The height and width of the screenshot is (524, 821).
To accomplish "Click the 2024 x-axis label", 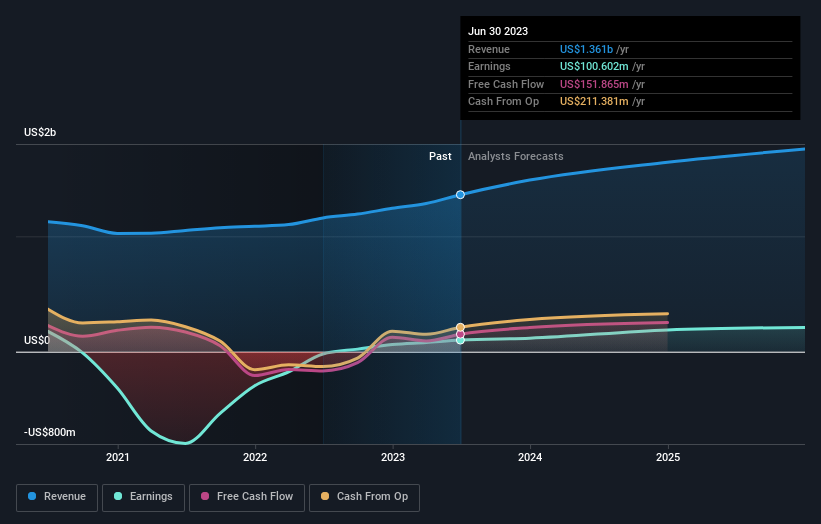I will (530, 457).
